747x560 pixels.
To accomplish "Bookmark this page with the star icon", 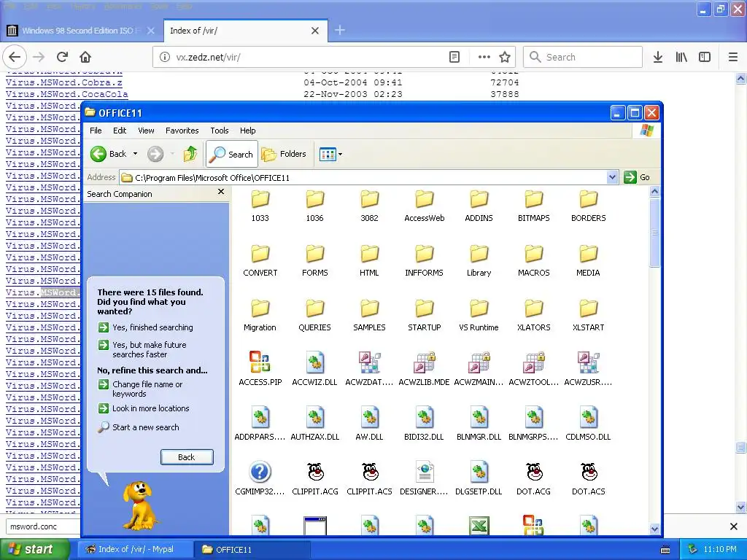I will (505, 57).
